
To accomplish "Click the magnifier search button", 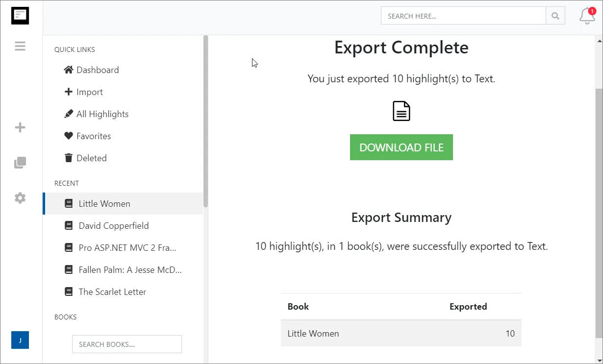I will tap(555, 16).
